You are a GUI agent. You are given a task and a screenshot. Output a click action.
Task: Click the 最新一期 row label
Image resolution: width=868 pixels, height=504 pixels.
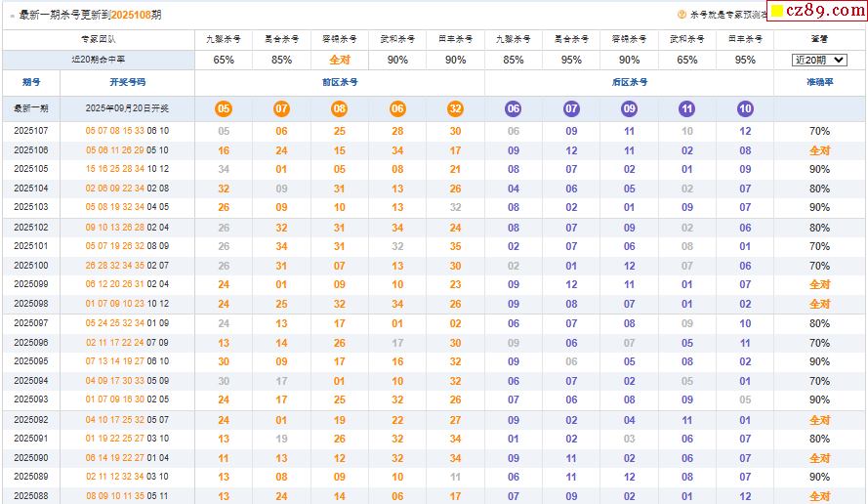31,108
